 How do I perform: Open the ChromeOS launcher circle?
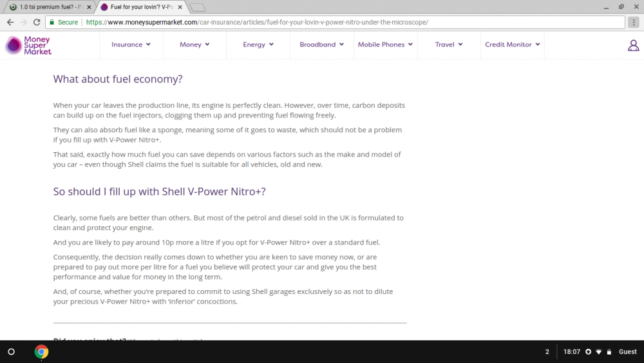[12, 352]
